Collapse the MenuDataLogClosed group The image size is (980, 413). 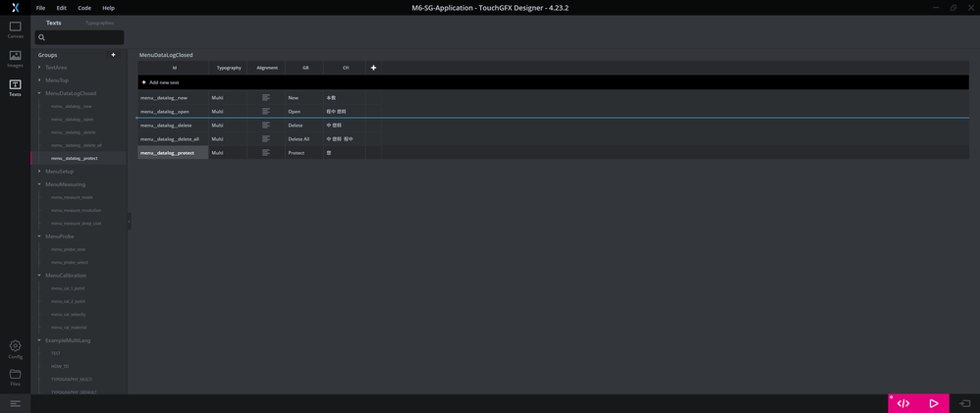(40, 93)
